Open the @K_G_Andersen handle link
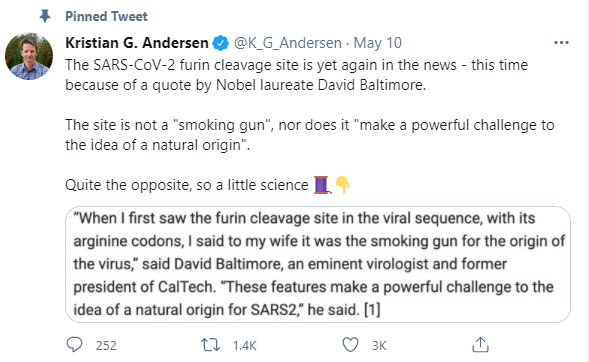 pyautogui.click(x=288, y=43)
